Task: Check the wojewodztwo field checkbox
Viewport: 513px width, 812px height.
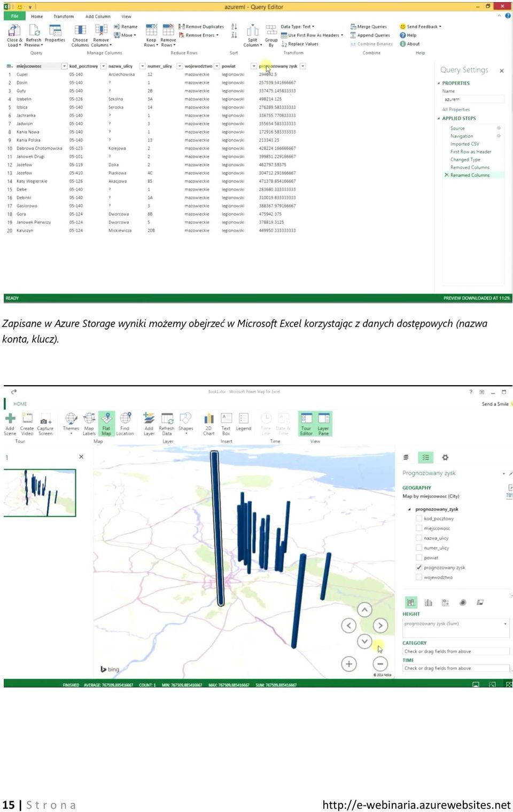Action: pos(419,577)
